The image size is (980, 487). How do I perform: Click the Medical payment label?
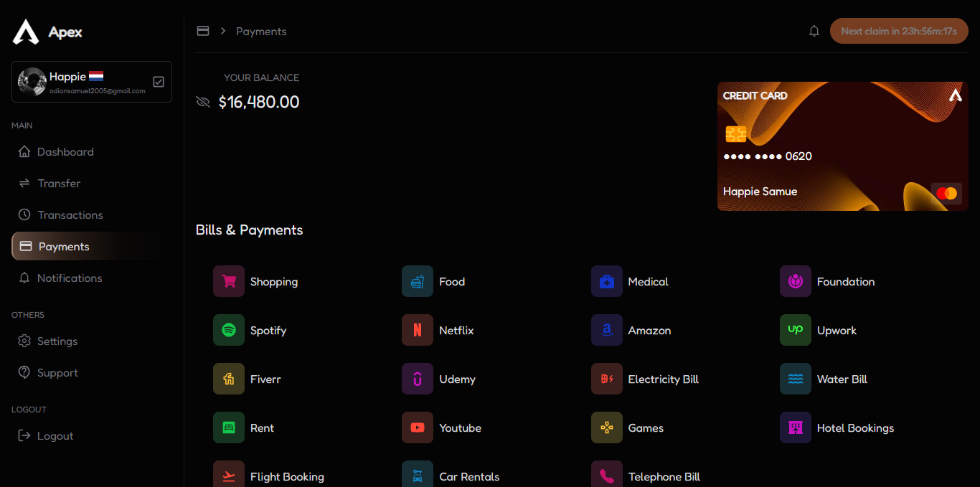pyautogui.click(x=648, y=282)
